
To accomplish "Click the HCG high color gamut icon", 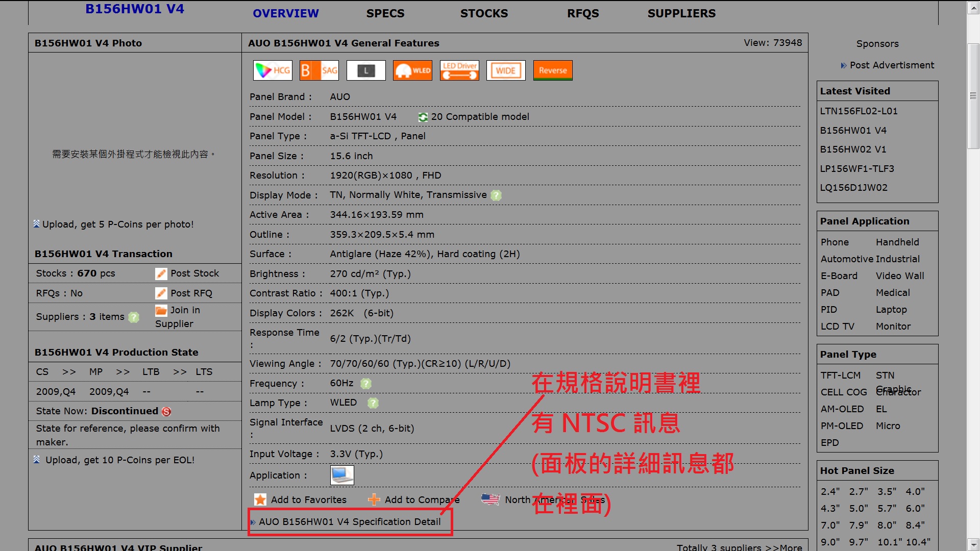I will tap(273, 70).
